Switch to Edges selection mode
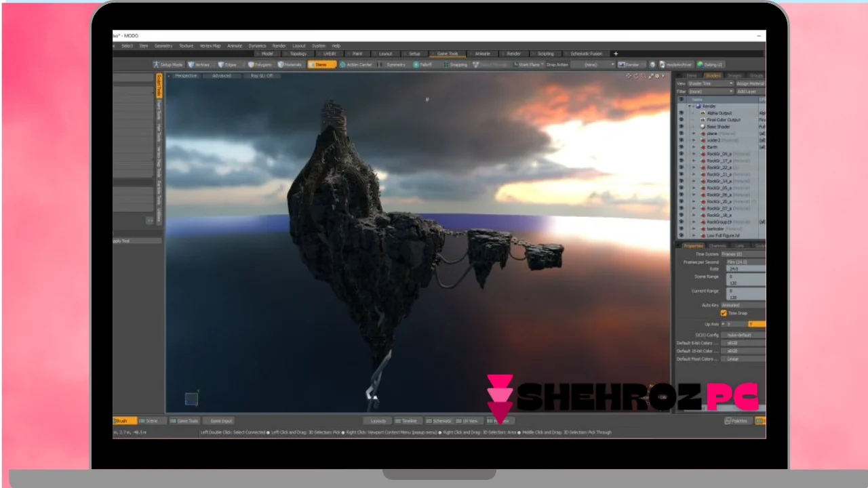Viewport: 868px width, 488px height. pos(229,64)
